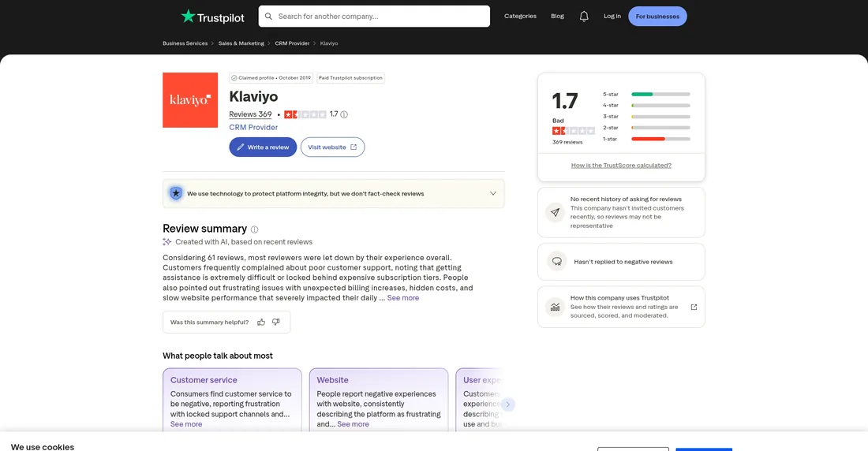Click Write a review button
The width and height of the screenshot is (868, 451).
[263, 147]
